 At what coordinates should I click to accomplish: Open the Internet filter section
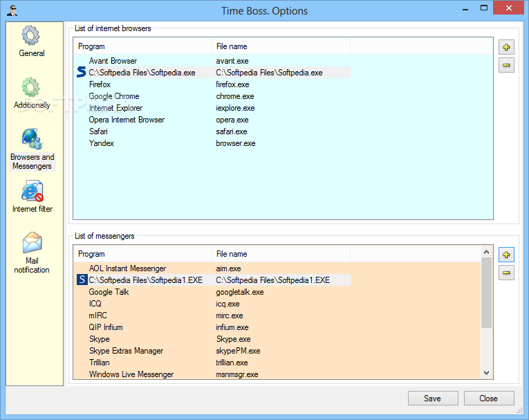32,197
